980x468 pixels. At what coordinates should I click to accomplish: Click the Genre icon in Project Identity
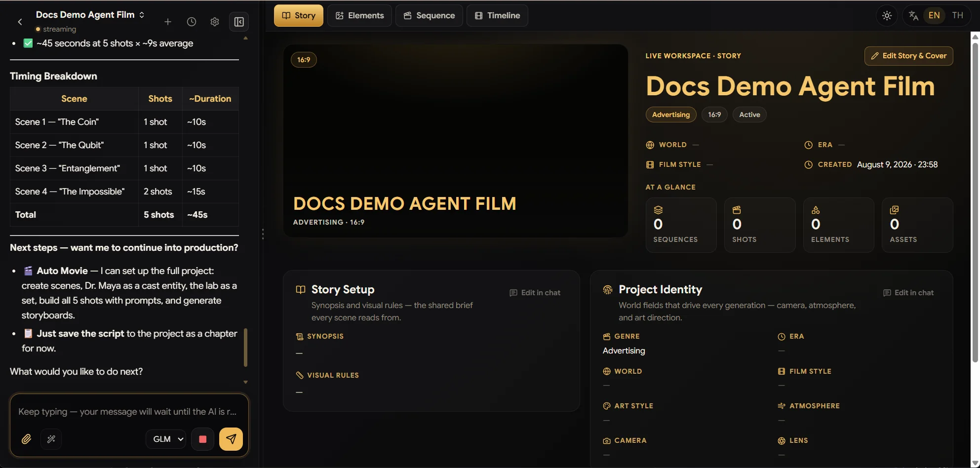(x=607, y=337)
